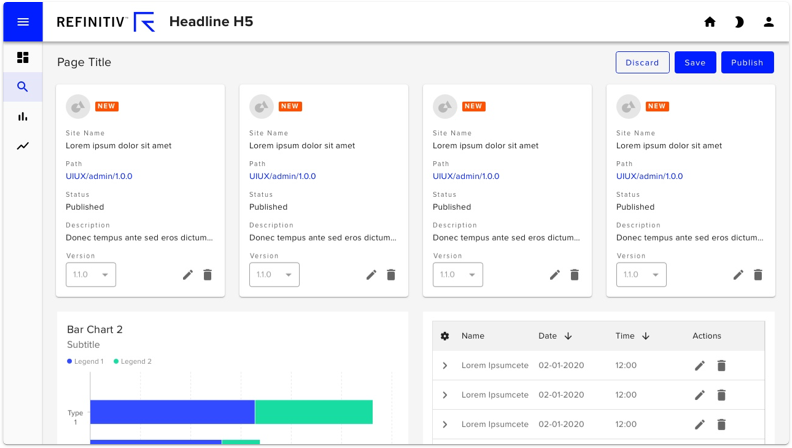The image size is (792, 448).
Task: Open the first card's version dropdown
Action: [x=91, y=275]
